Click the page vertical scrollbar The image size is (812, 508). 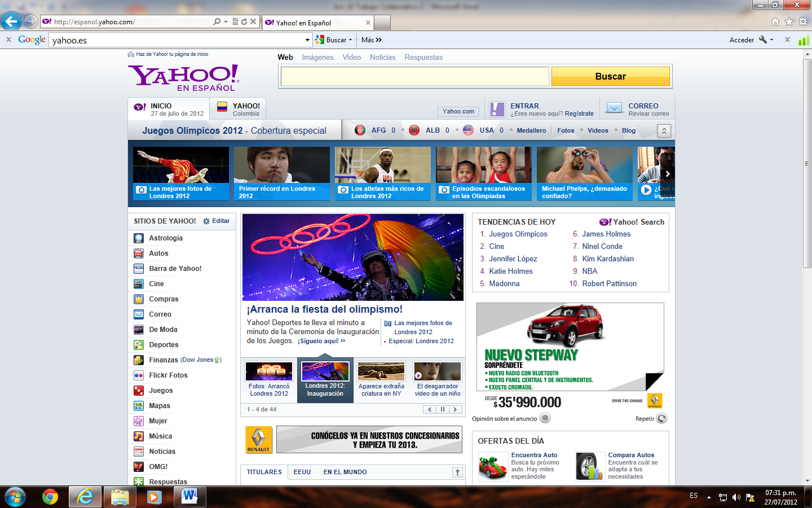click(x=807, y=164)
